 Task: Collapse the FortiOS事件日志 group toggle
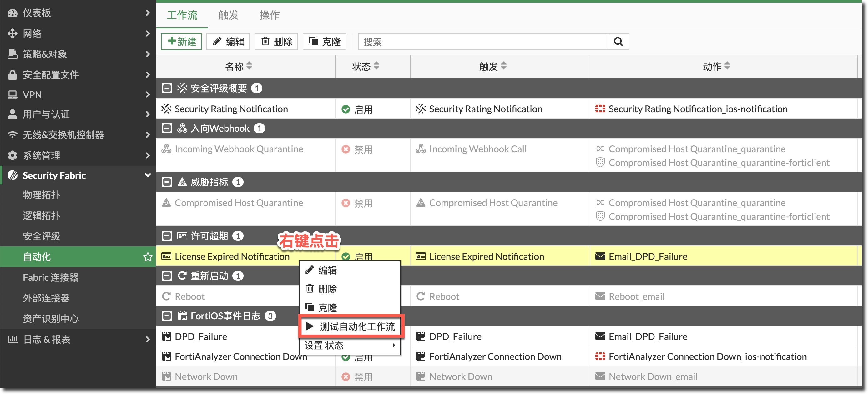pyautogui.click(x=167, y=316)
